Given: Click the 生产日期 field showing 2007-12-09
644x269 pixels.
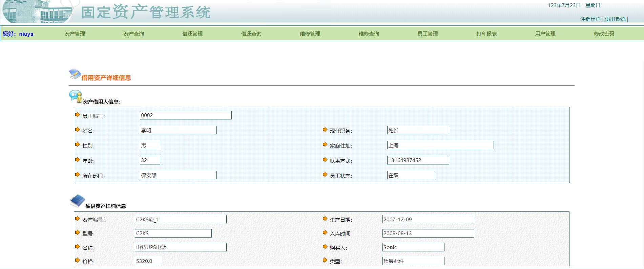Looking at the screenshot, I should 428,219.
